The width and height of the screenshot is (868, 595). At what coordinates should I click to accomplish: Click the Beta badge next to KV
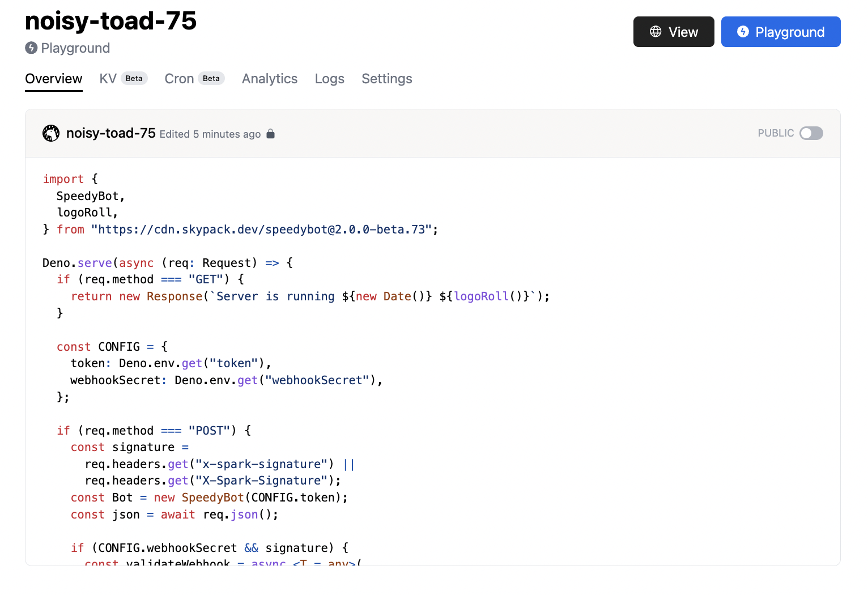pos(134,79)
